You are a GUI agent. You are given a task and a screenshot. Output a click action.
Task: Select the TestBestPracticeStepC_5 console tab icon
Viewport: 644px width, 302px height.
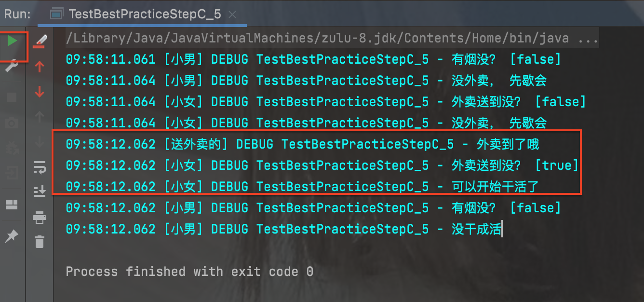coord(56,14)
